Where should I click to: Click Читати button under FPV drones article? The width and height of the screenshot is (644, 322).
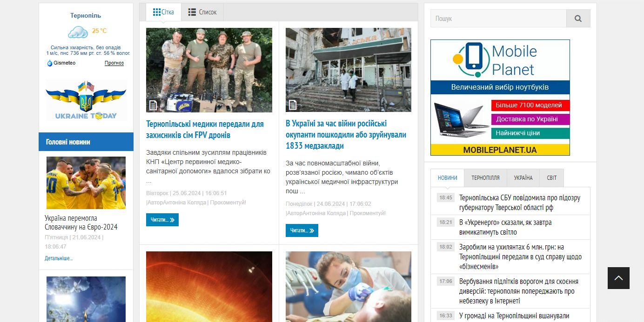pos(162,220)
